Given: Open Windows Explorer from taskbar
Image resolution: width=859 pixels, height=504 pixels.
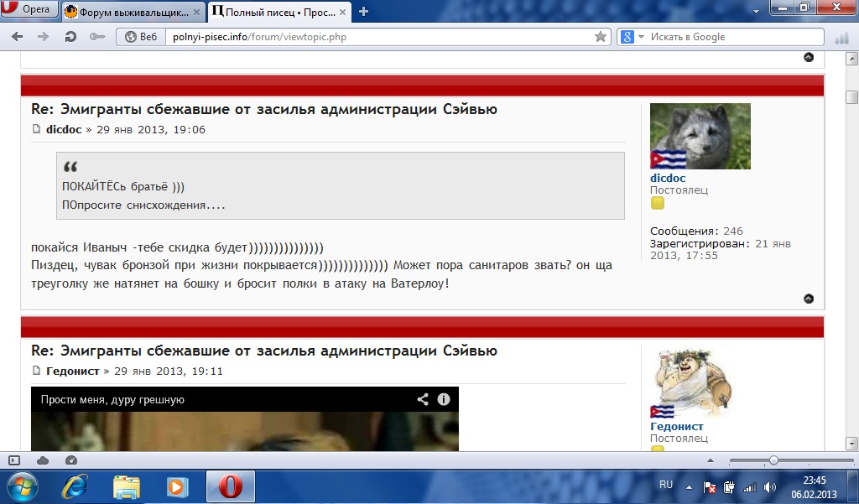Looking at the screenshot, I should tap(127, 486).
